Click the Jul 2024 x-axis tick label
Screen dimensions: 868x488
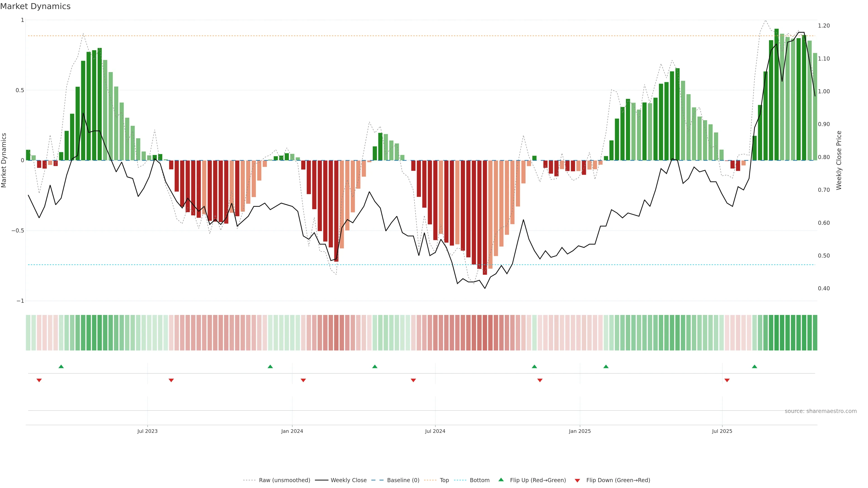(435, 431)
